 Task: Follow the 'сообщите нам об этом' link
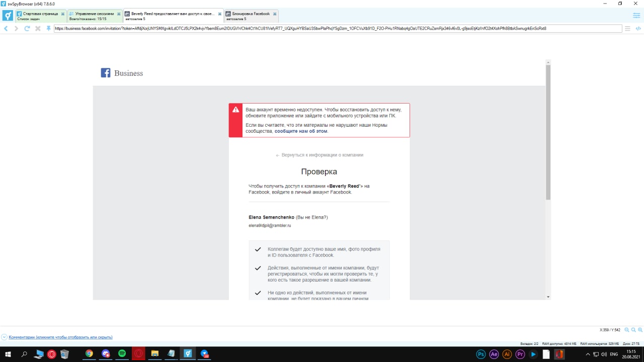[x=301, y=131]
